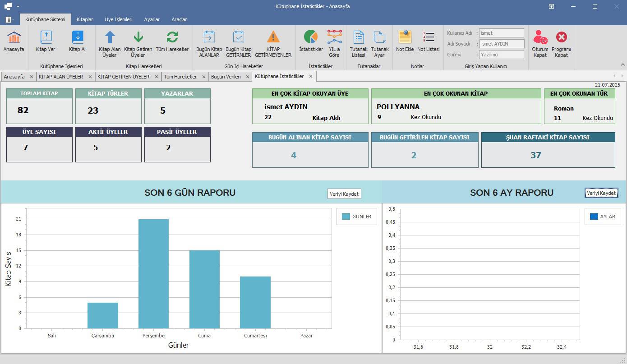Click the Program Kapat red X icon
The image size is (627, 364).
click(561, 37)
